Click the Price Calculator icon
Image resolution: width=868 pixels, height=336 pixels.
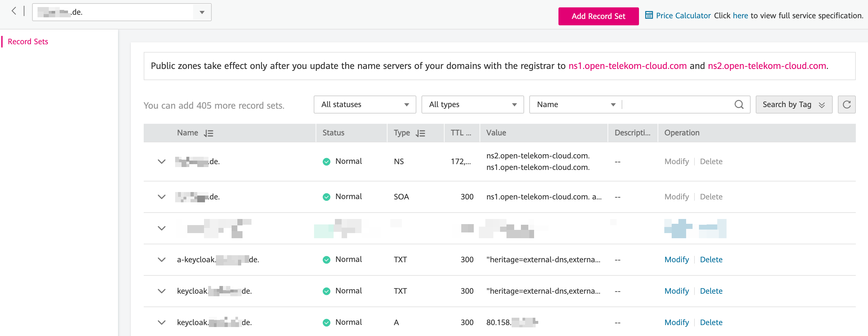click(648, 15)
